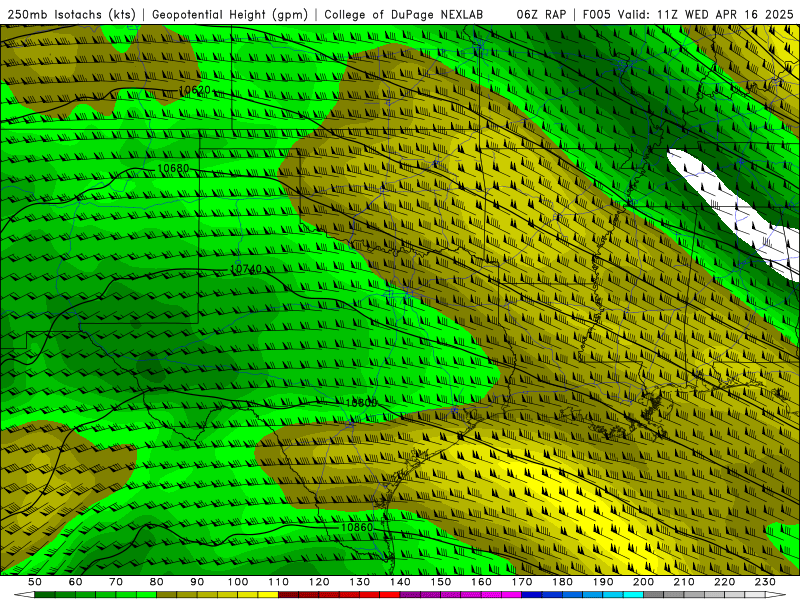This screenshot has height=600, width=800.
Task: Click the 180 value on the color scale
Action: [x=562, y=582]
